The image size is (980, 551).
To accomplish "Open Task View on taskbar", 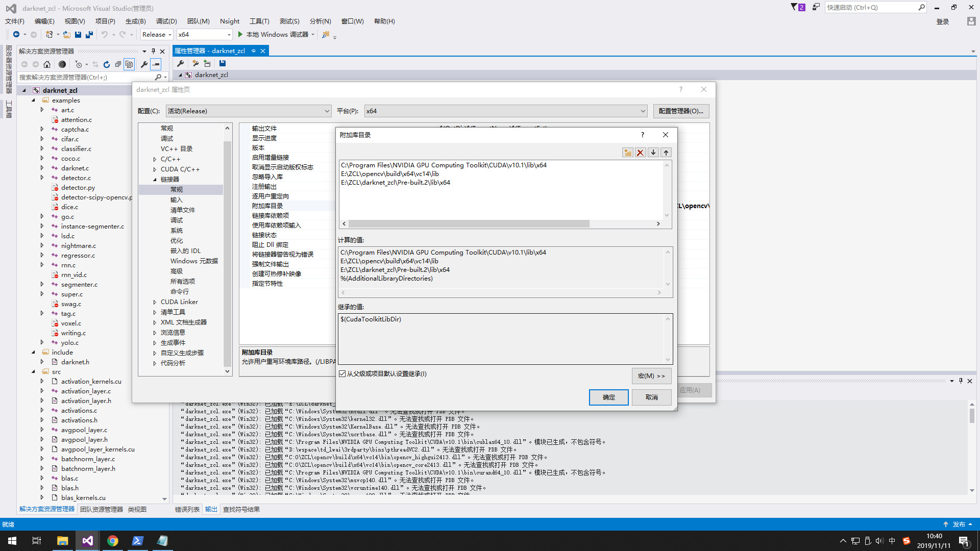I will point(37,541).
